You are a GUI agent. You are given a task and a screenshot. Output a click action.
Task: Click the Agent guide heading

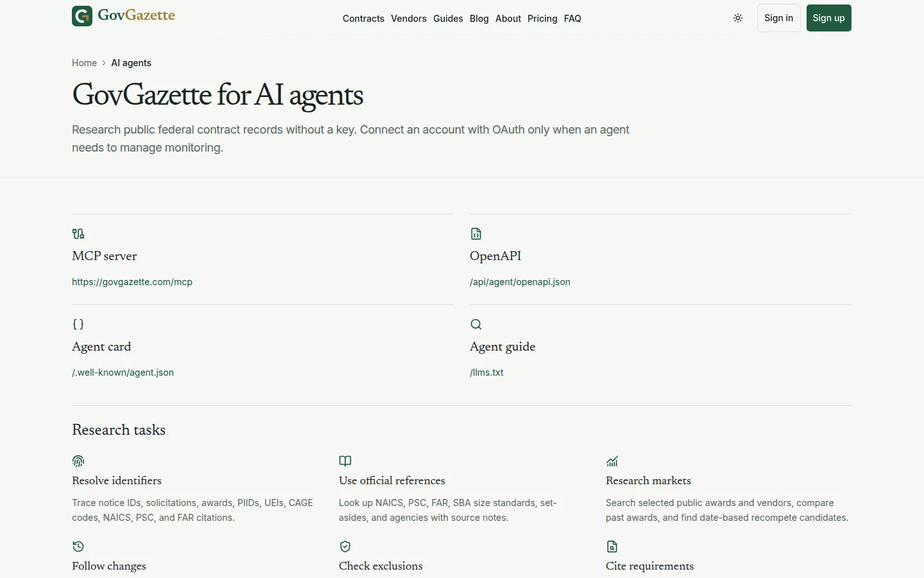[x=502, y=347]
